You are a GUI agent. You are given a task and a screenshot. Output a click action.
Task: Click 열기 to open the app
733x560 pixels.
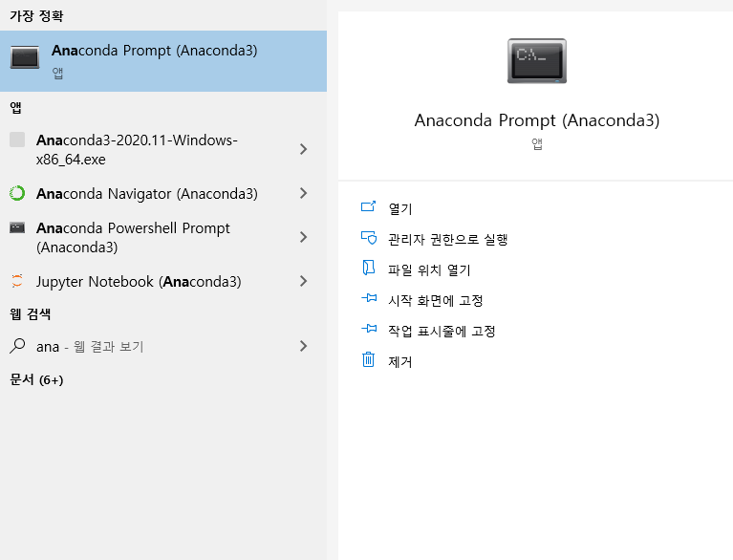[400, 208]
